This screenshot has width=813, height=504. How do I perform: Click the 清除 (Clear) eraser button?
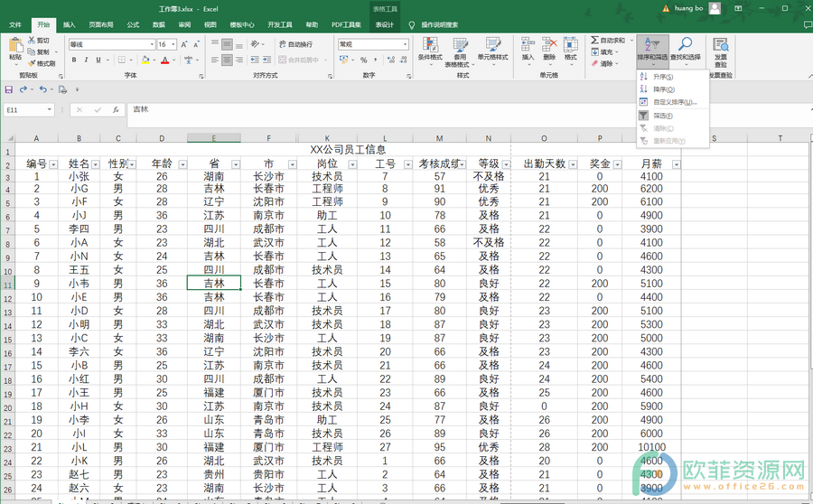(x=603, y=63)
